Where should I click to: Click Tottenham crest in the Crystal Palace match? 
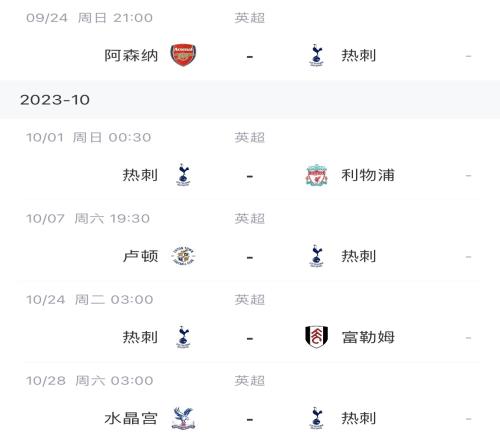[316, 418]
